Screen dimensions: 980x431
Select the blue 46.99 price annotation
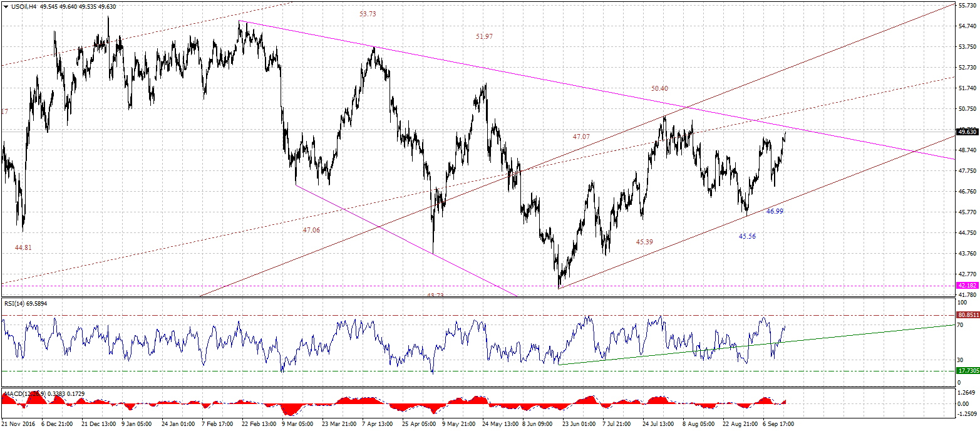[775, 211]
